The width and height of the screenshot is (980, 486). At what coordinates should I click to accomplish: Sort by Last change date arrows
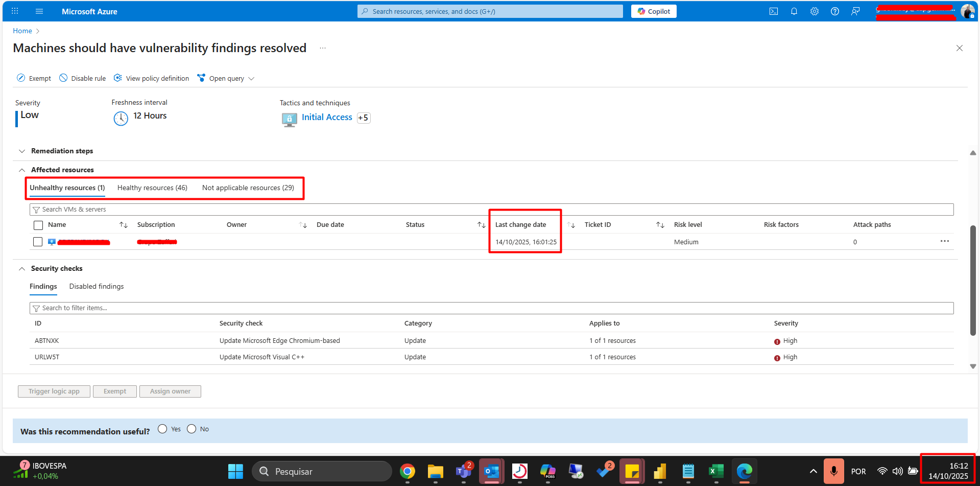(571, 225)
